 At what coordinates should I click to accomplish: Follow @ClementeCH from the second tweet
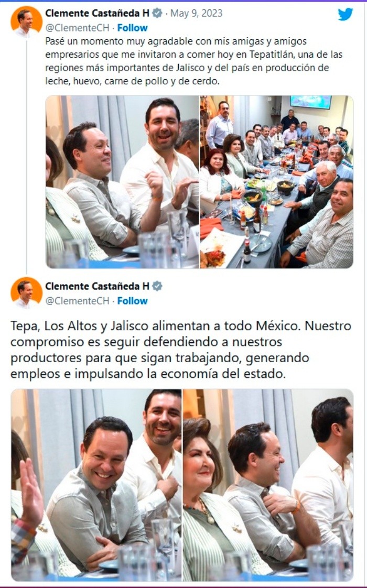133,301
